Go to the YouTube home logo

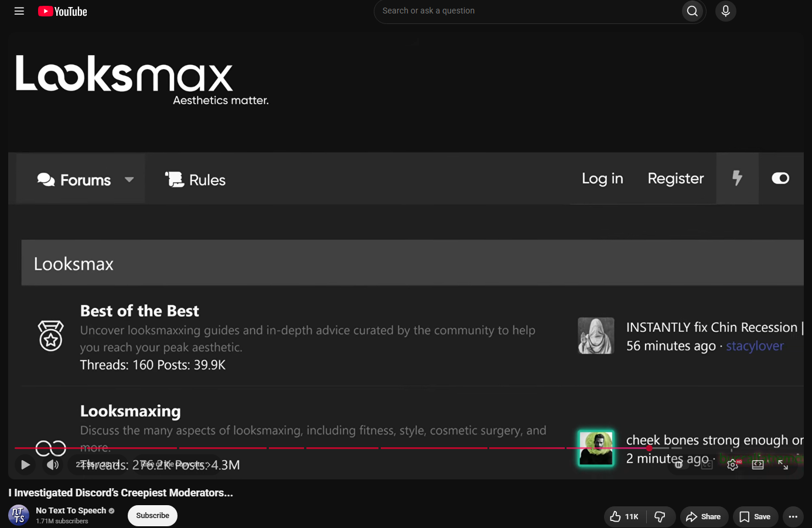pyautogui.click(x=63, y=11)
